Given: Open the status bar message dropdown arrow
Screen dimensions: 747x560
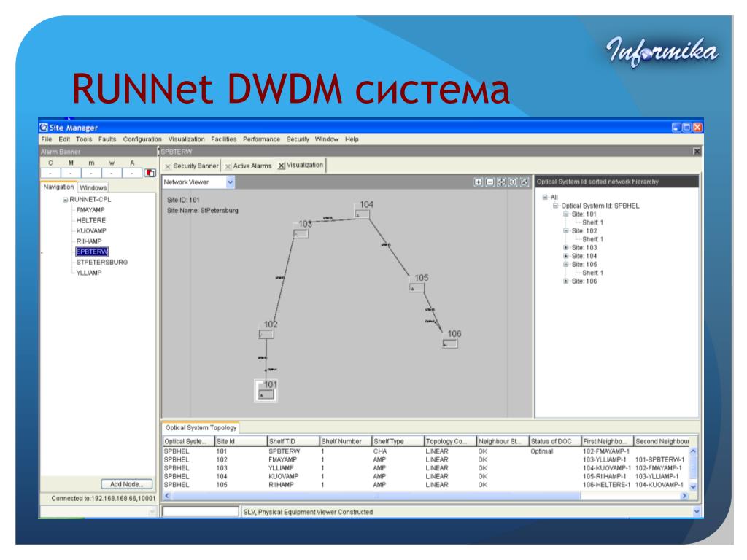Looking at the screenshot, I should tap(697, 512).
